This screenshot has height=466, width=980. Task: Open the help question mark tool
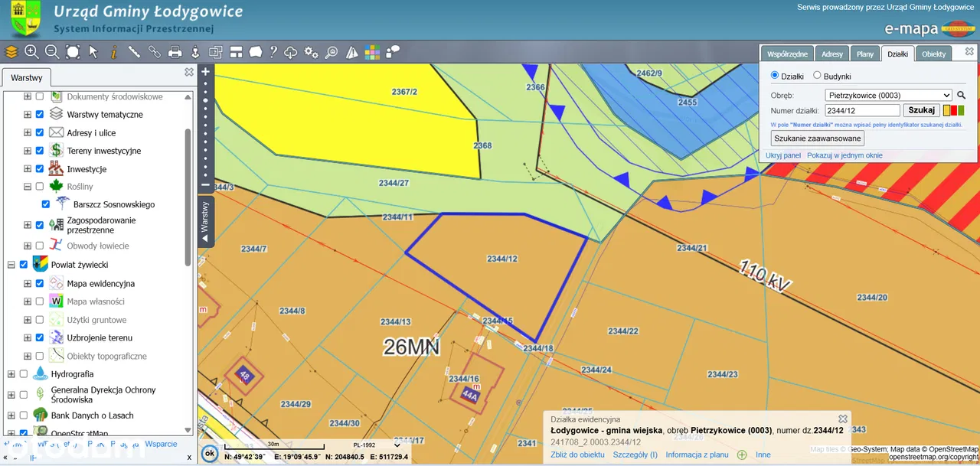(273, 52)
